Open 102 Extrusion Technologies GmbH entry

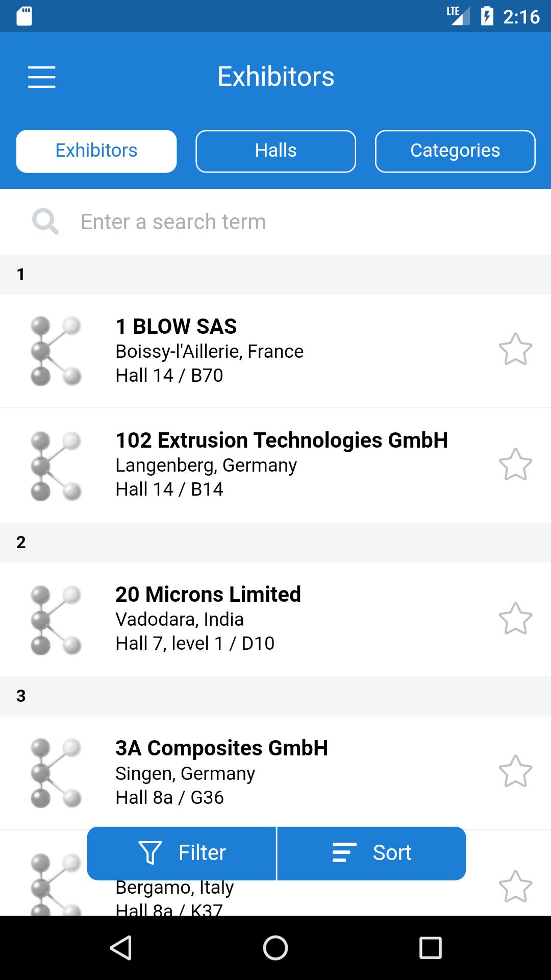(282, 465)
